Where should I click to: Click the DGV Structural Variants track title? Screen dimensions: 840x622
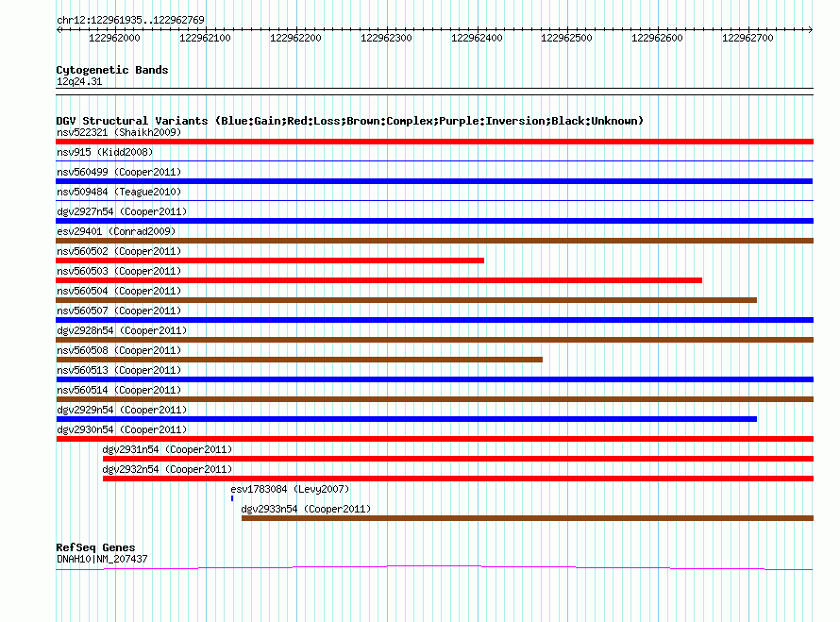pyautogui.click(x=349, y=121)
